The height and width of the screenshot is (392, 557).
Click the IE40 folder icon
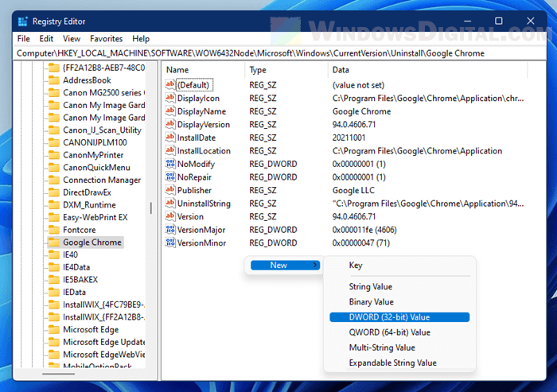pos(54,254)
